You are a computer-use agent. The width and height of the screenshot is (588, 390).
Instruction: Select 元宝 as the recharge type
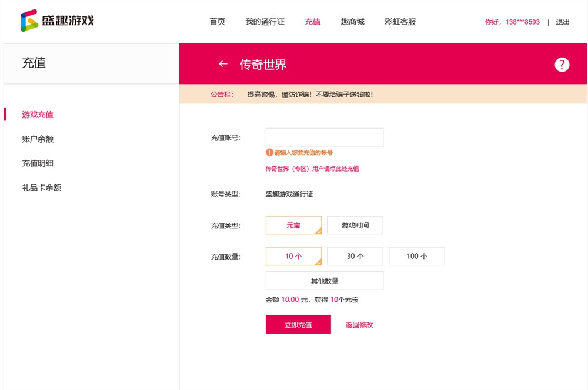(293, 226)
